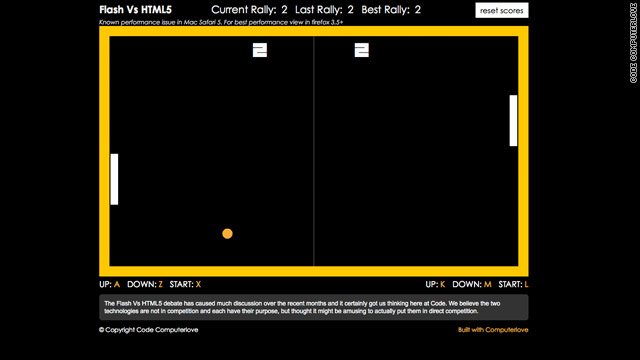Image resolution: width=640 pixels, height=360 pixels.
Task: Click the DOWN: Z key label
Action: pyautogui.click(x=145, y=284)
